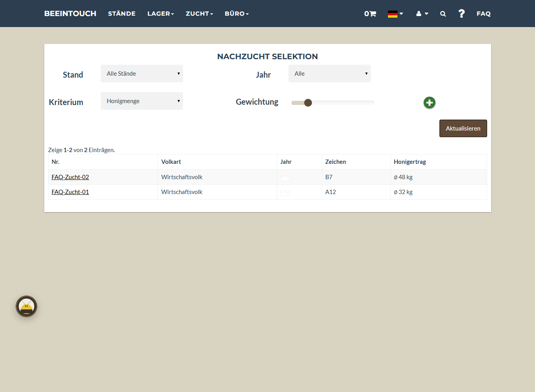Open the Kriterium dropdown Honigmenge
Image resolution: width=535 pixels, height=392 pixels.
(142, 101)
